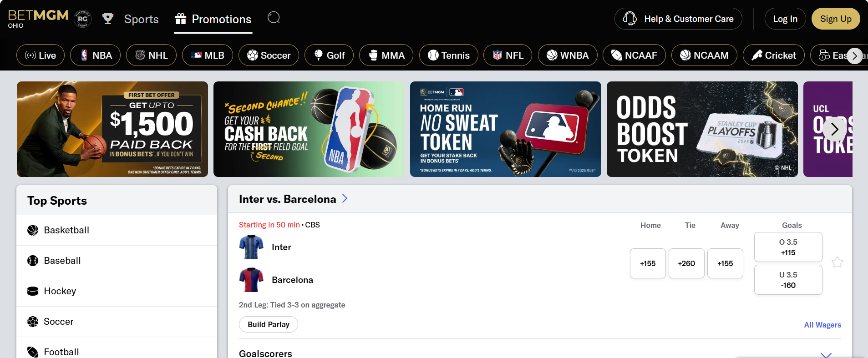Click the football icon in Top Sports

[33, 352]
